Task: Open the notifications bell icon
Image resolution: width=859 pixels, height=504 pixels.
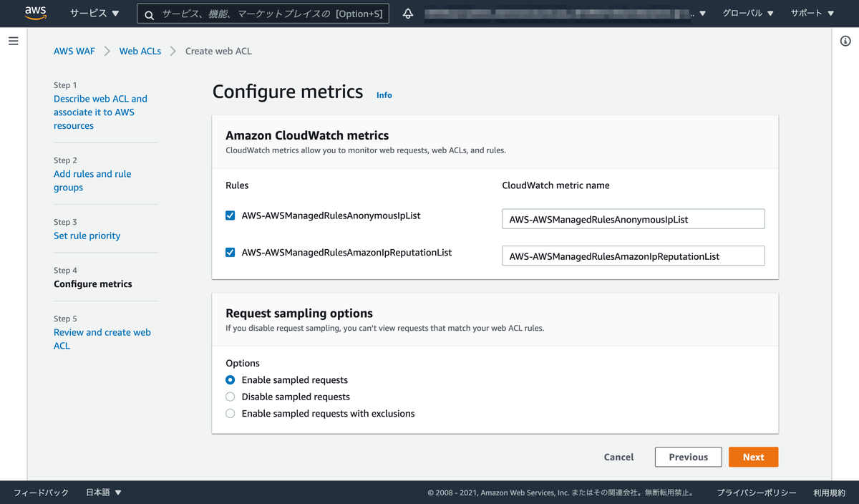Action: (x=408, y=14)
